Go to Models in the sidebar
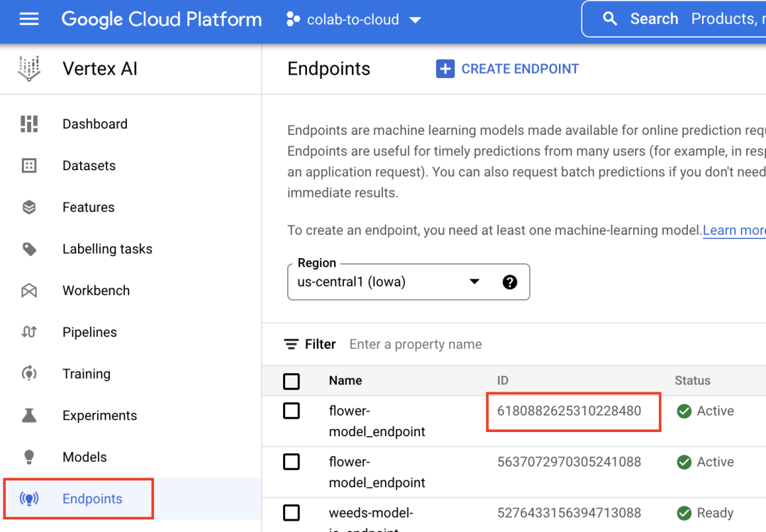The image size is (766, 532). 84,457
